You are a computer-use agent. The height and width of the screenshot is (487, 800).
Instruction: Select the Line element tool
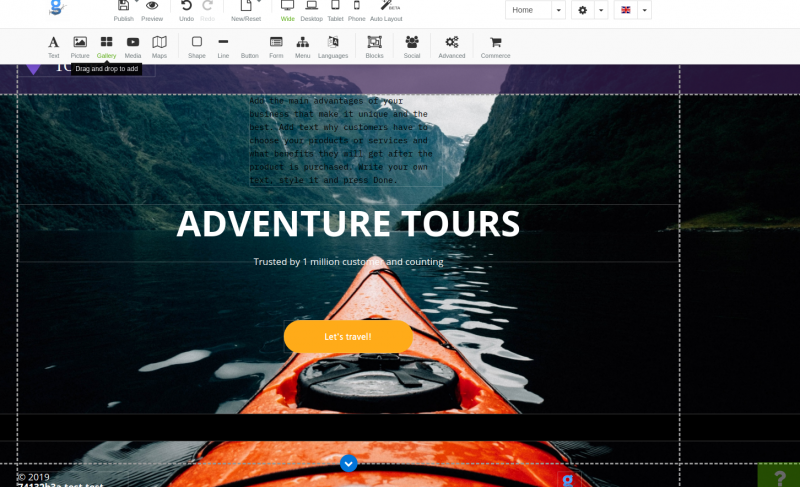(x=223, y=47)
